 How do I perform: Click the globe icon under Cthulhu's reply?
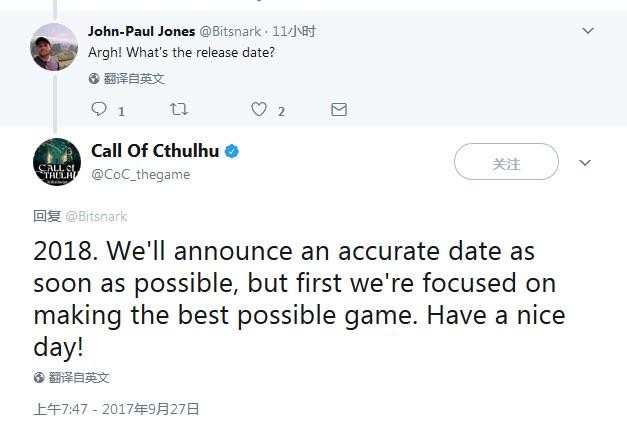pos(39,378)
